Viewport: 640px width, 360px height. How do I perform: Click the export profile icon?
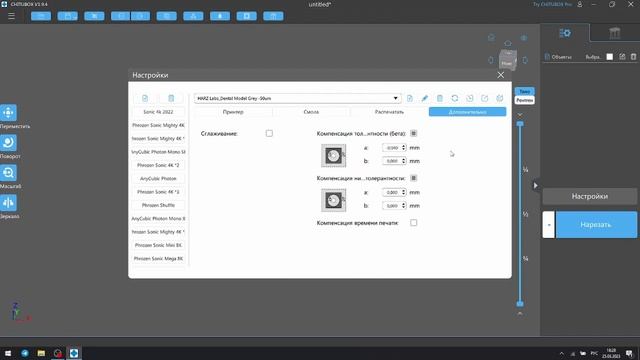pos(484,98)
